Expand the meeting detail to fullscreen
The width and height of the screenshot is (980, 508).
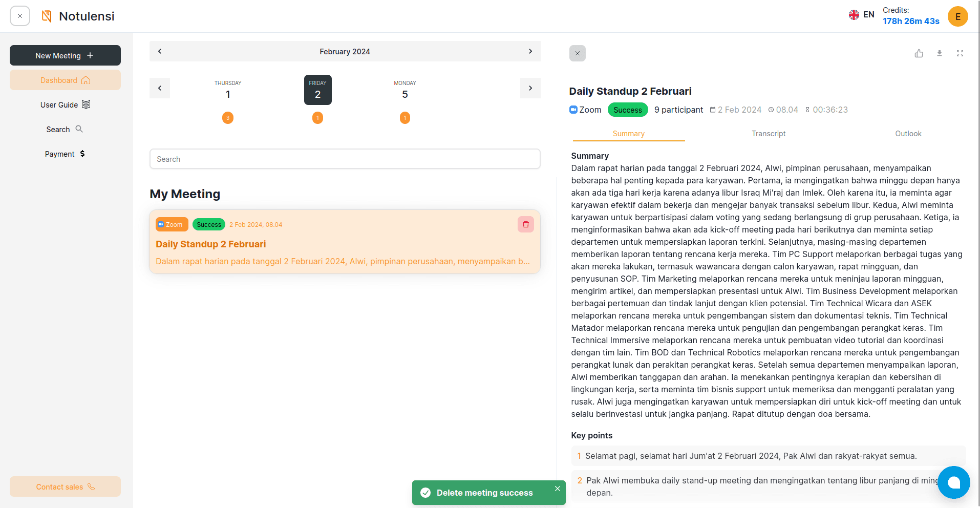coord(960,53)
